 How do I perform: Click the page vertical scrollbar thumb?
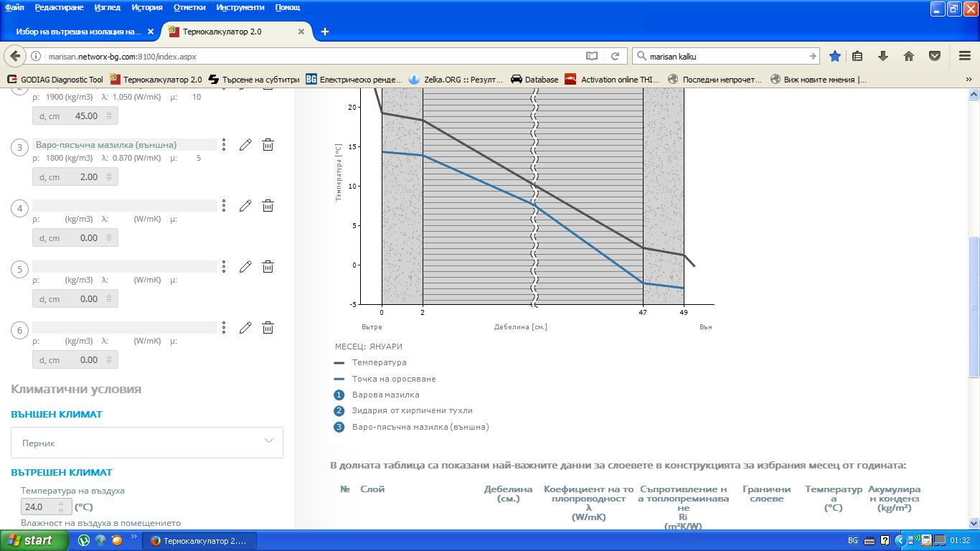click(x=974, y=306)
